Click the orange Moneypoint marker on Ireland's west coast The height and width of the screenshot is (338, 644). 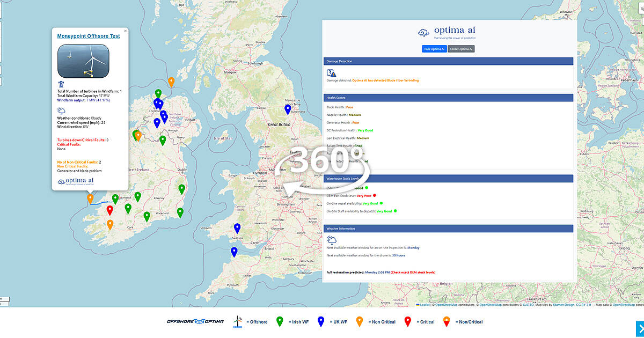(90, 199)
